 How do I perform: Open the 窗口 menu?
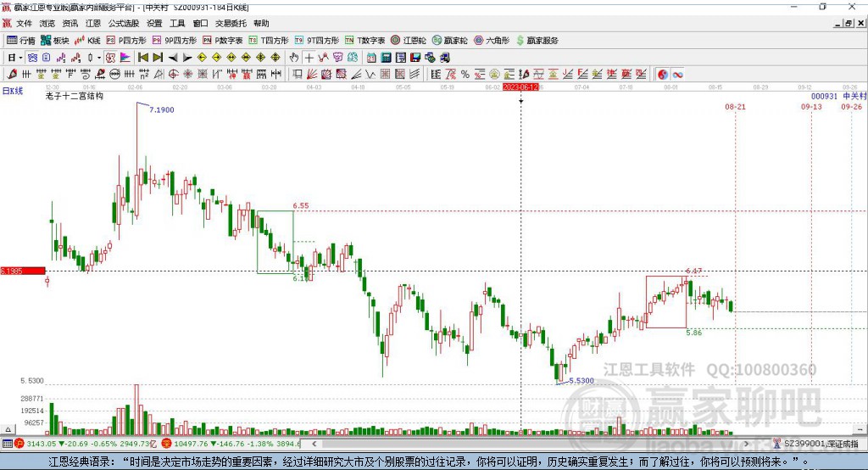tap(200, 23)
